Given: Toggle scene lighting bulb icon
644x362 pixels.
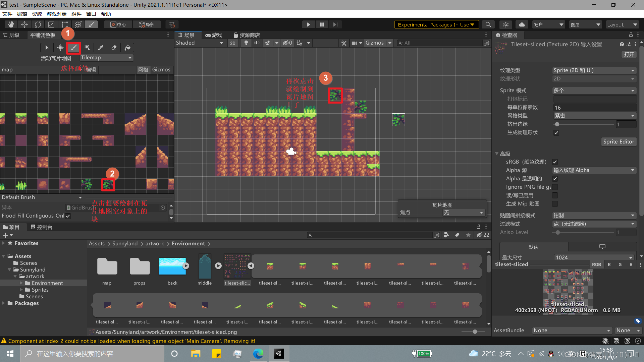Looking at the screenshot, I should pyautogui.click(x=246, y=43).
